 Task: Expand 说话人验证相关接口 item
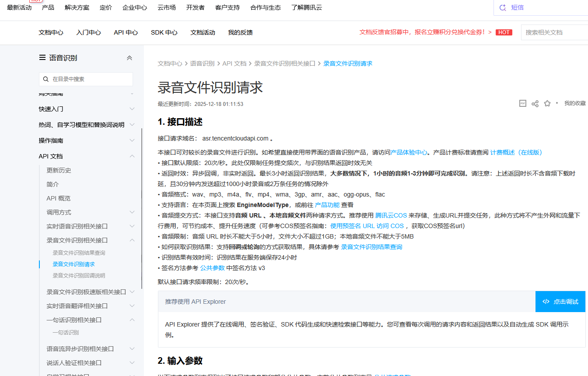point(132,363)
